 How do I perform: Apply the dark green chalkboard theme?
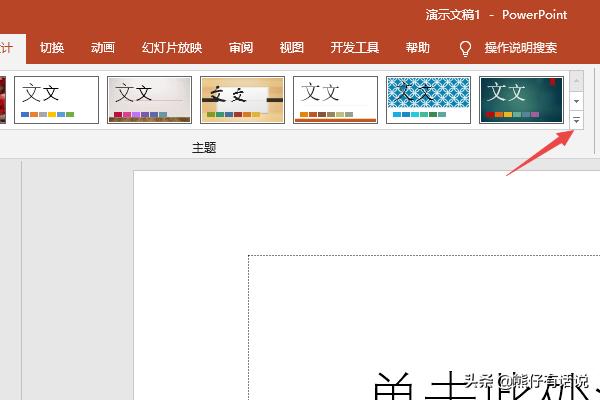[521, 100]
